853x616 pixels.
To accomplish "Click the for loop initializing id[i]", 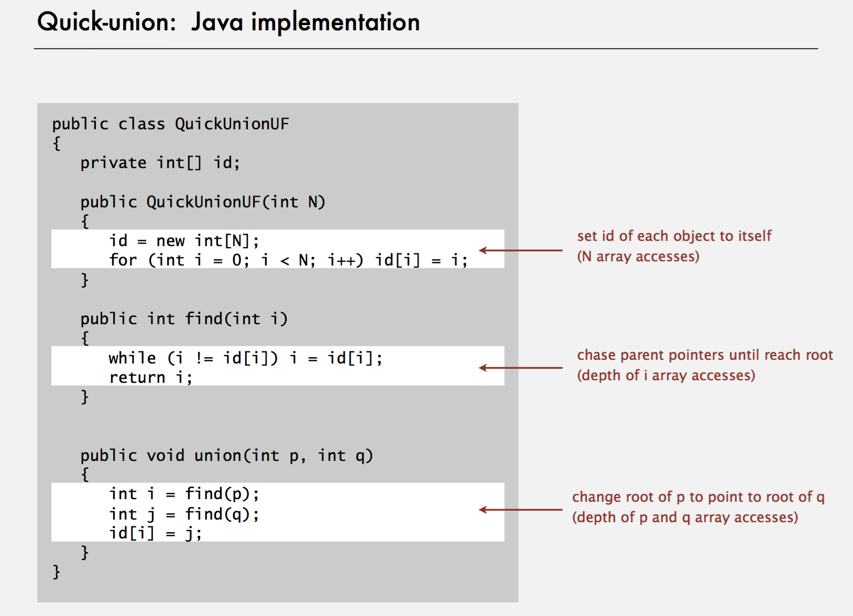I will click(288, 260).
